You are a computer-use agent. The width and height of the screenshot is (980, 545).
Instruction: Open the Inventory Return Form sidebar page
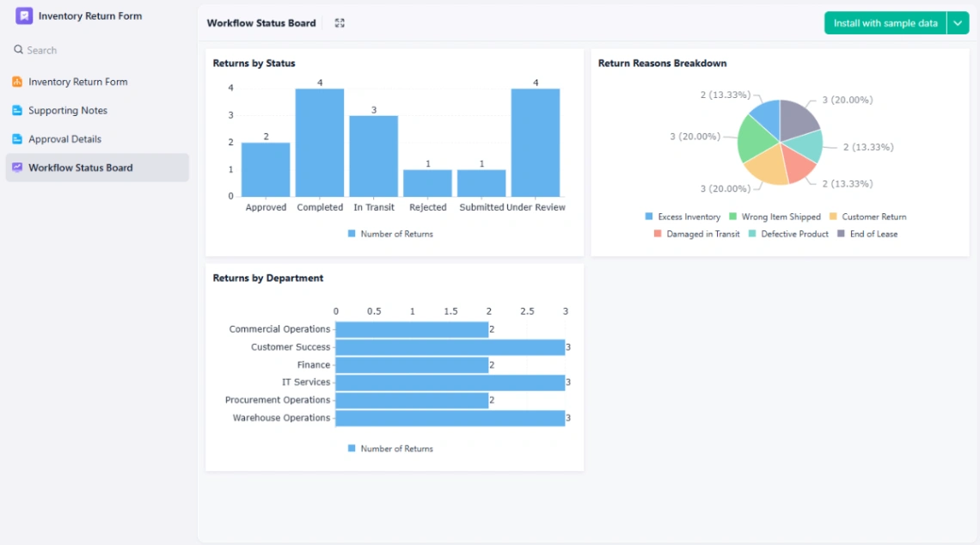(97, 82)
